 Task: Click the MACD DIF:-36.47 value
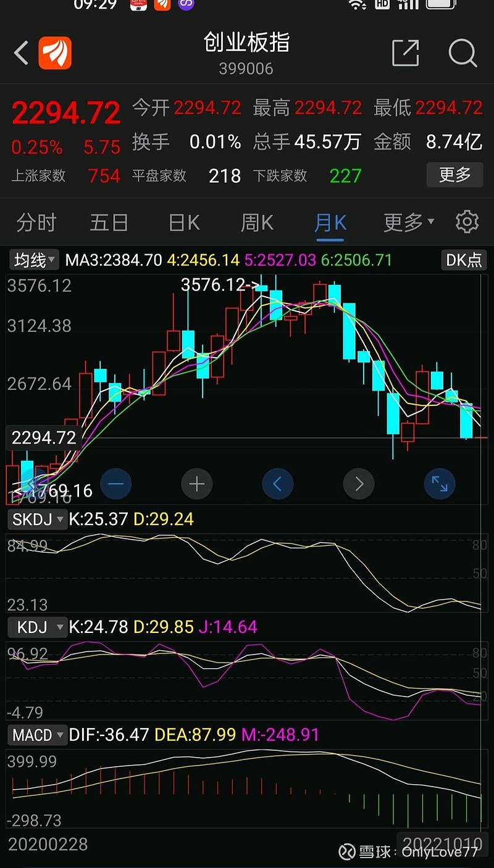tap(109, 735)
